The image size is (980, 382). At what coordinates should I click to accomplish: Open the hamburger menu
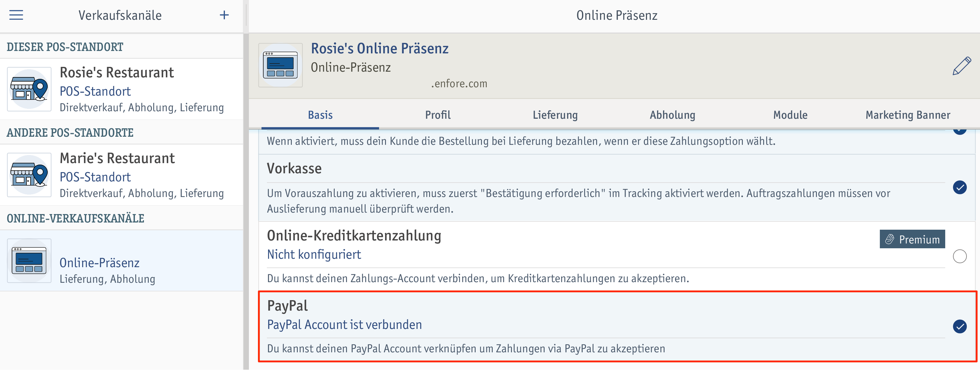pyautogui.click(x=16, y=15)
